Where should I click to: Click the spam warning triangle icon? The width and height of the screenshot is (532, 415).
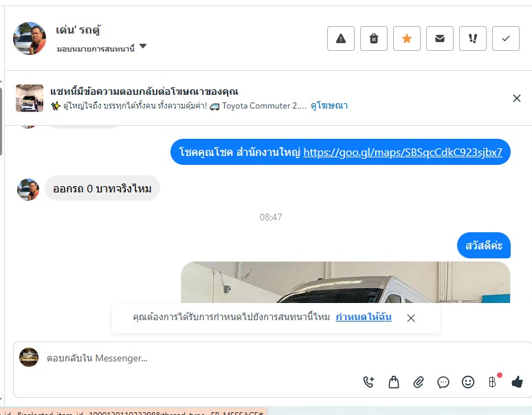tap(341, 38)
